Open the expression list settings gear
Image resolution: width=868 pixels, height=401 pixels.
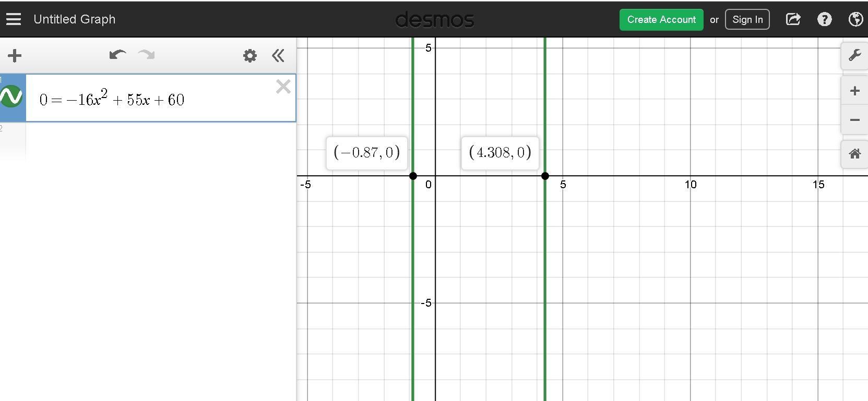(x=250, y=55)
